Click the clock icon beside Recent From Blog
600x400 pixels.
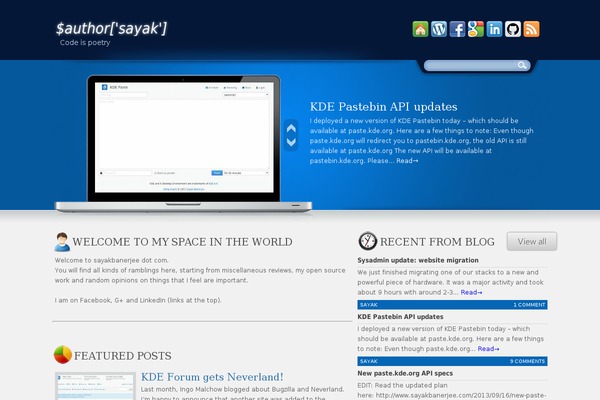click(368, 241)
